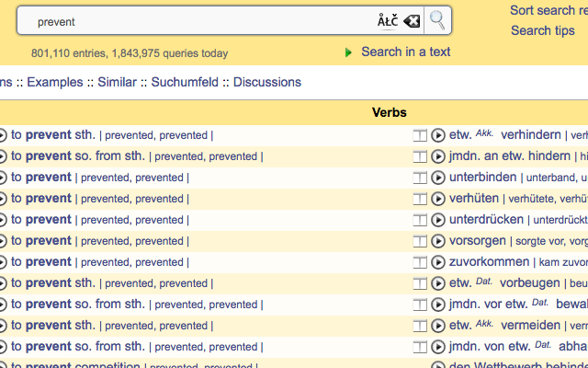Image resolution: width=588 pixels, height=368 pixels.
Task: Go to the Discussions section
Action: coord(267,82)
